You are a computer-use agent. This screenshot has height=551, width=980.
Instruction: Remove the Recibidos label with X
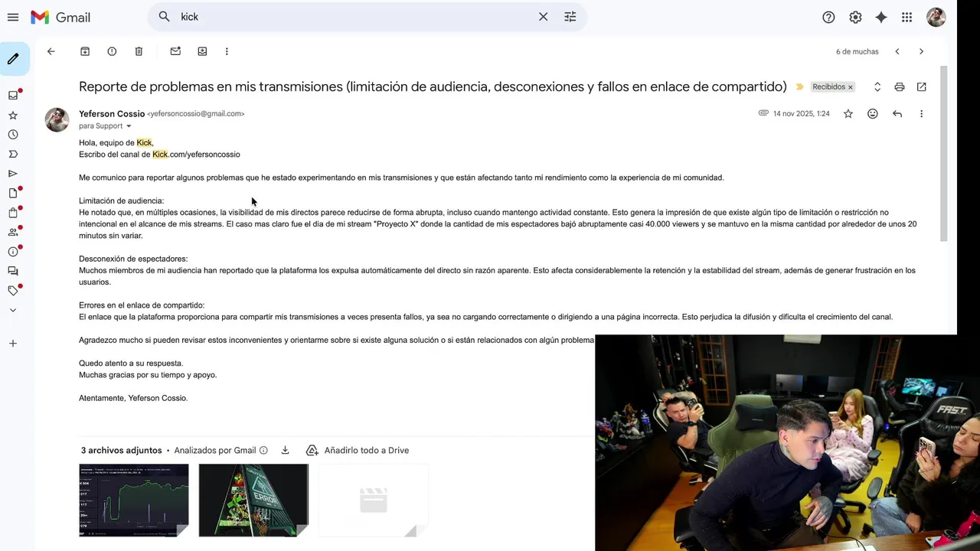850,87
